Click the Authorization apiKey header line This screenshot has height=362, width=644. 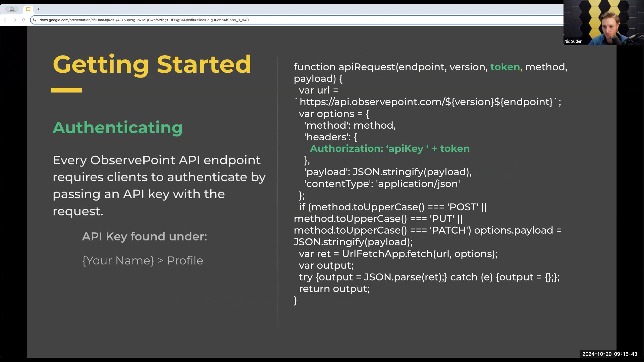click(x=389, y=149)
